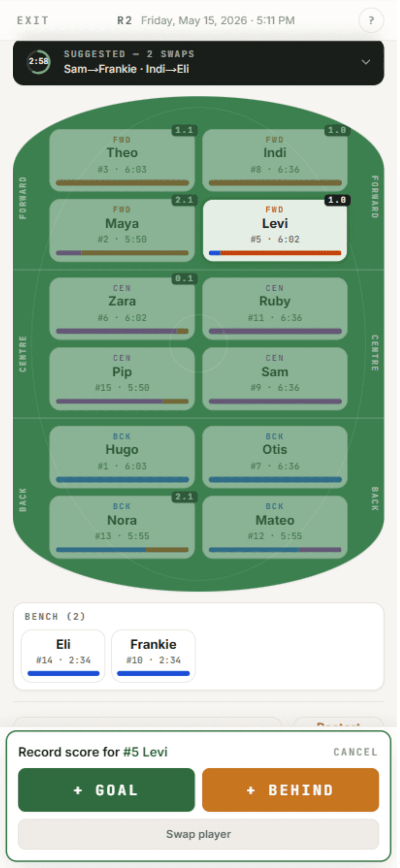The height and width of the screenshot is (868, 400).
Task: Select benched player Eli
Action: [63, 656]
